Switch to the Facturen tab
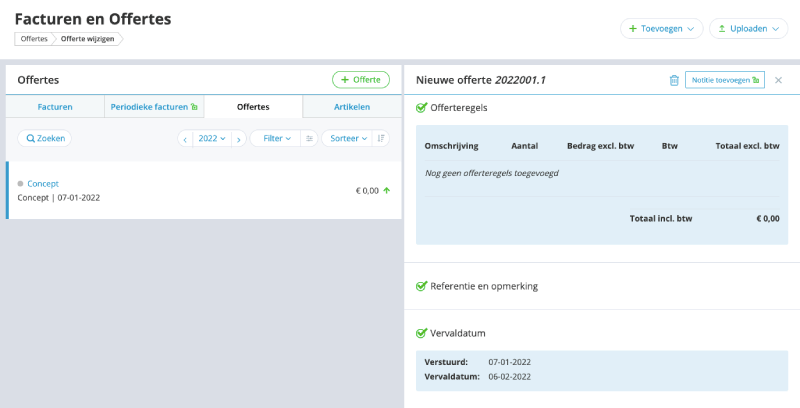Viewport: 800px width, 408px height. point(55,107)
